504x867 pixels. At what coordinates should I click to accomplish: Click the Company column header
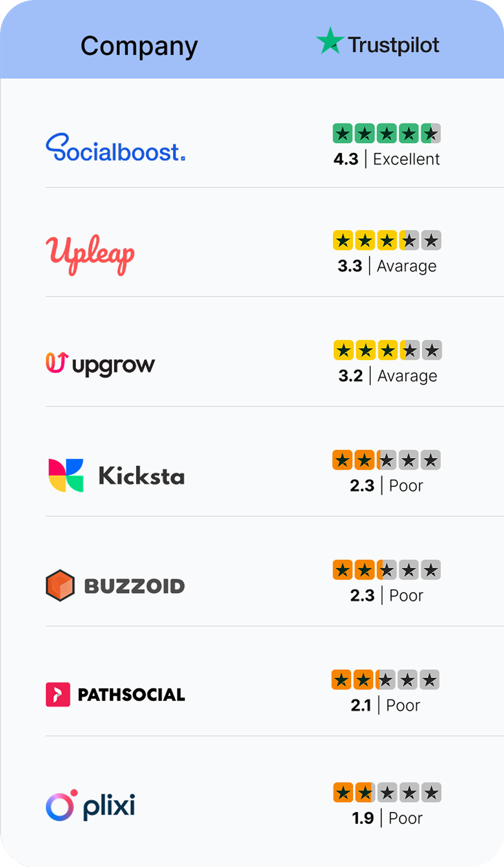pos(139,46)
